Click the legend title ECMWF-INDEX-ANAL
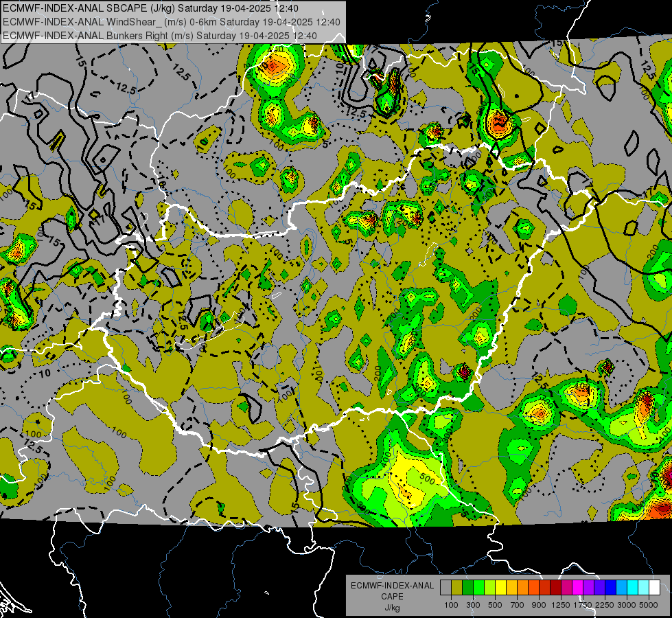 (392, 586)
